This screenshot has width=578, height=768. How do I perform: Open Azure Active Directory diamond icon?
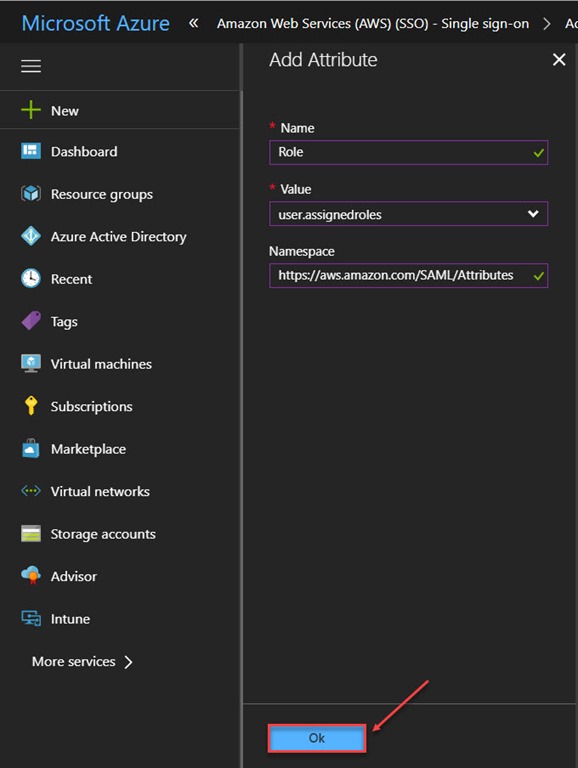click(31, 236)
